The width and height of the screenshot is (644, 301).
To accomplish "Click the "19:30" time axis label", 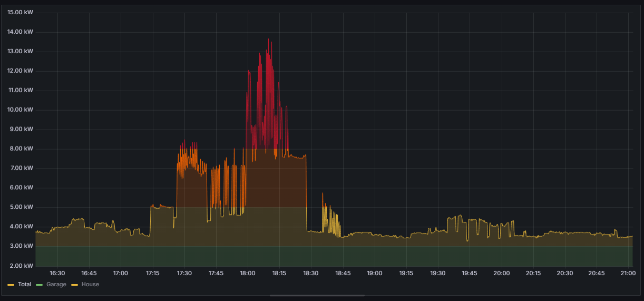I will (438, 273).
